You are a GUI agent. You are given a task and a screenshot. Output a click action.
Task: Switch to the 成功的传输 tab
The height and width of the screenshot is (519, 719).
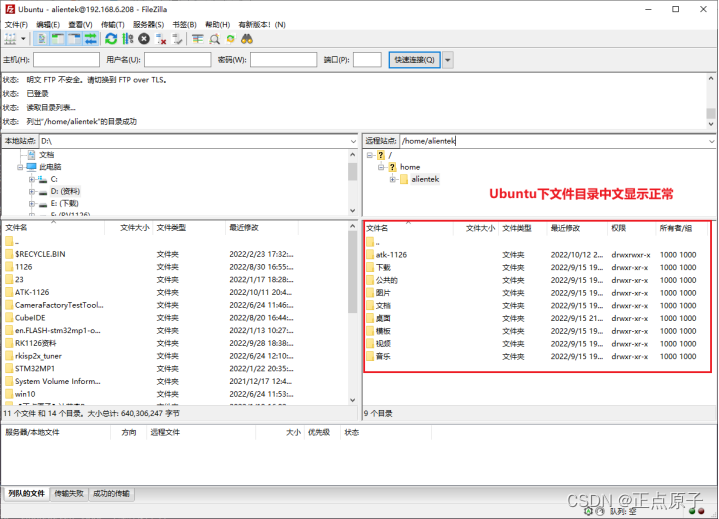click(x=111, y=494)
